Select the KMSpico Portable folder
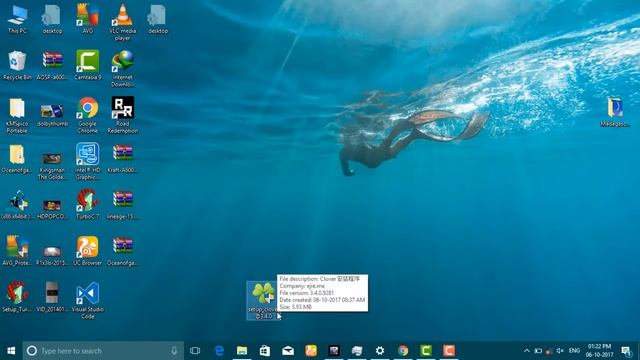This screenshot has width=640, height=360. 17,116
